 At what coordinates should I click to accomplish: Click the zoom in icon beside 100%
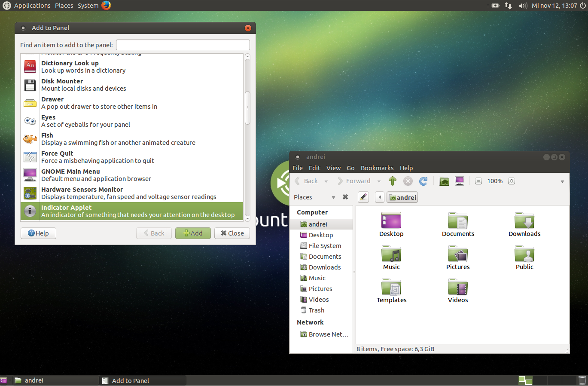[511, 181]
